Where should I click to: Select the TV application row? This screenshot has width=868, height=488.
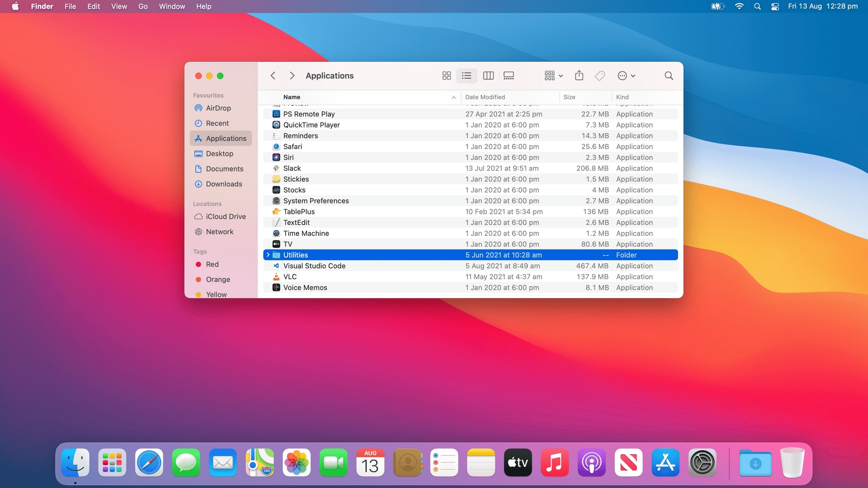(470, 244)
